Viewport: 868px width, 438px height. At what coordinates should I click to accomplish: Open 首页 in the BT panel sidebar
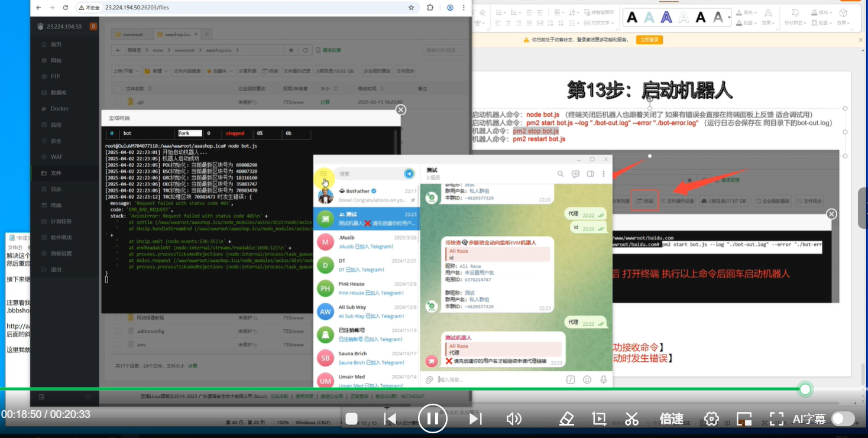[x=56, y=44]
